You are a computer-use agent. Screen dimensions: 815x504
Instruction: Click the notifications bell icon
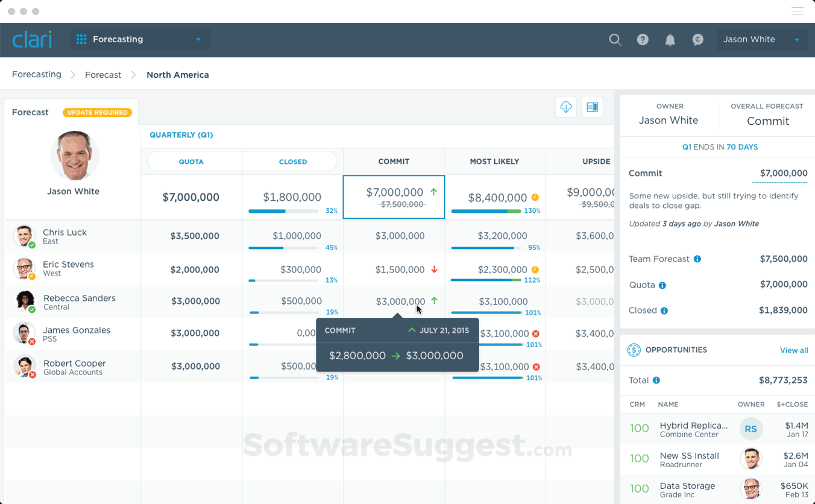(670, 40)
